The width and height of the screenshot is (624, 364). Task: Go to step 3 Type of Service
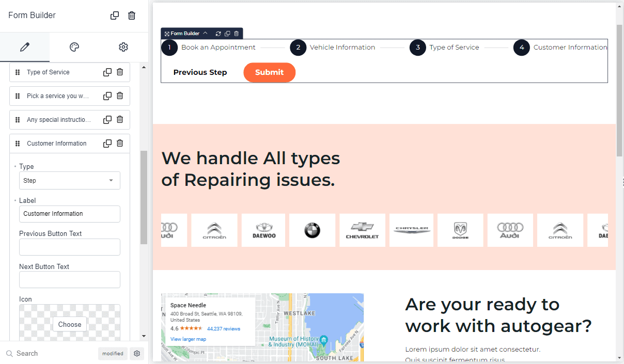click(x=444, y=48)
